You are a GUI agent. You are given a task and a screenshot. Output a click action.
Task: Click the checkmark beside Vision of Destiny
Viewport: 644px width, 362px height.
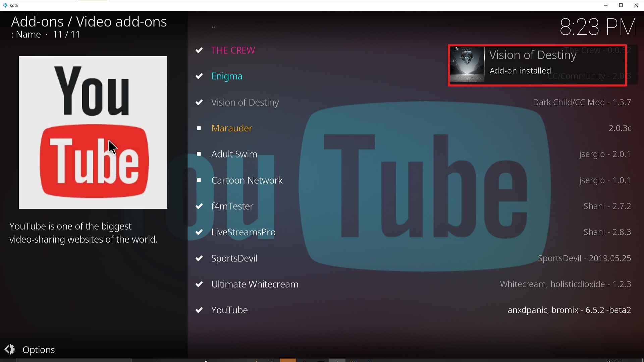(199, 103)
